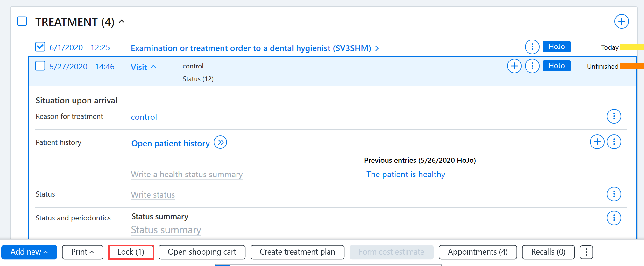Add entry with Patient history plus icon
This screenshot has height=266, width=644.
pyautogui.click(x=597, y=142)
